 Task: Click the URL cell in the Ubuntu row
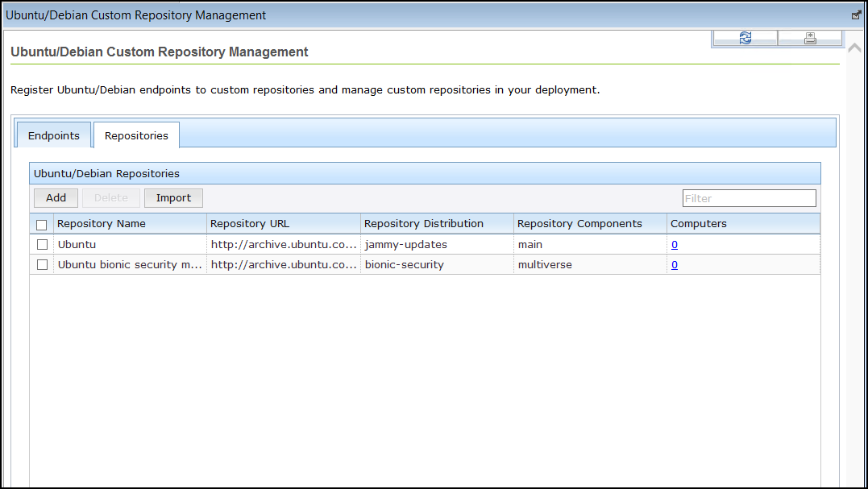(x=284, y=245)
